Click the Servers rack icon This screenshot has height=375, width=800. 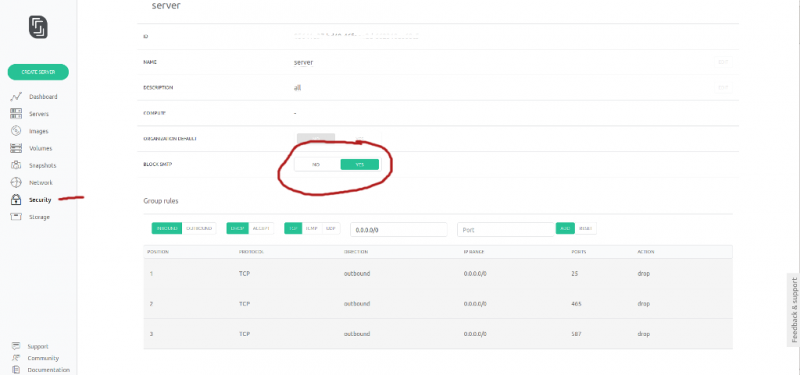tap(16, 114)
